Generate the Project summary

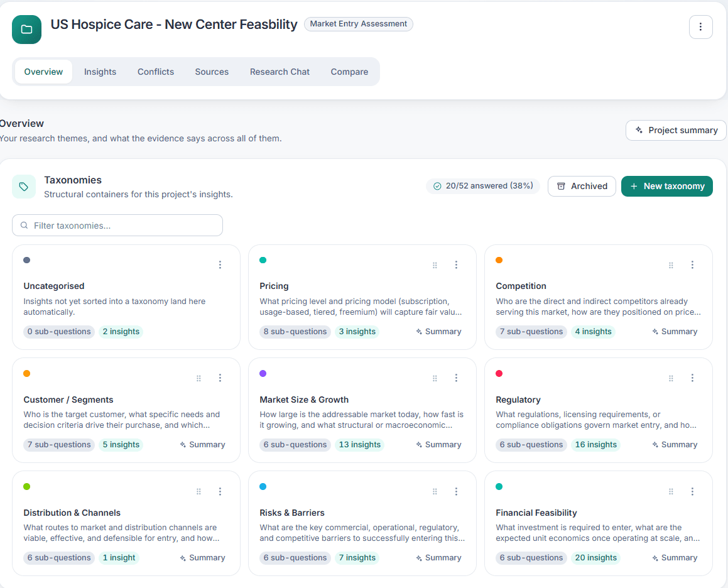coord(676,130)
